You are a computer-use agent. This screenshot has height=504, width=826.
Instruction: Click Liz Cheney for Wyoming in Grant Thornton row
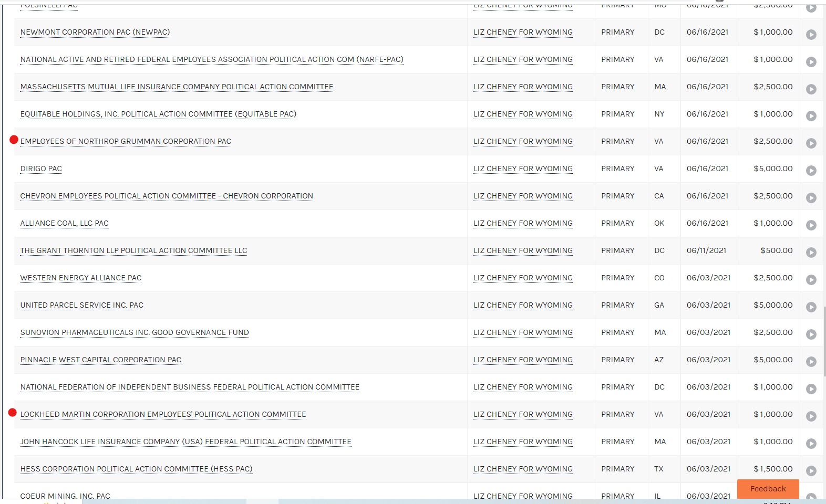point(523,250)
